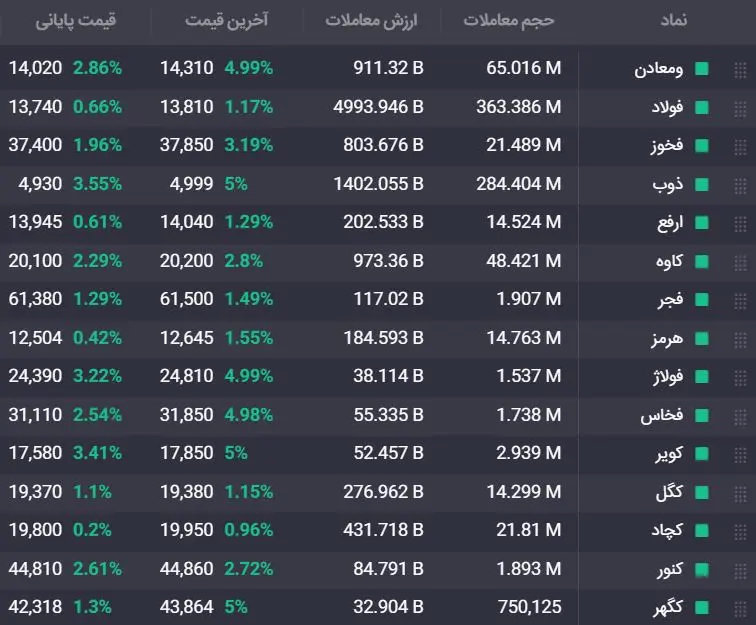
Task: Click closing price change 3.55%
Action: coord(97,184)
